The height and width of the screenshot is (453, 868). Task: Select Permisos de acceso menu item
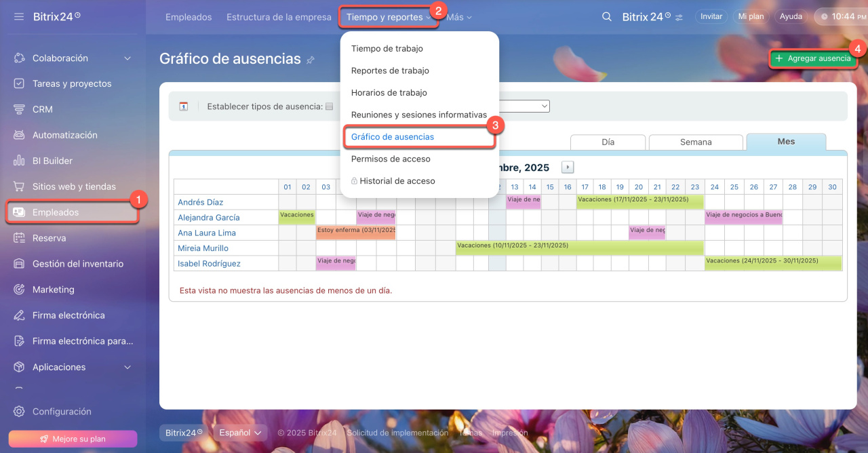tap(391, 159)
